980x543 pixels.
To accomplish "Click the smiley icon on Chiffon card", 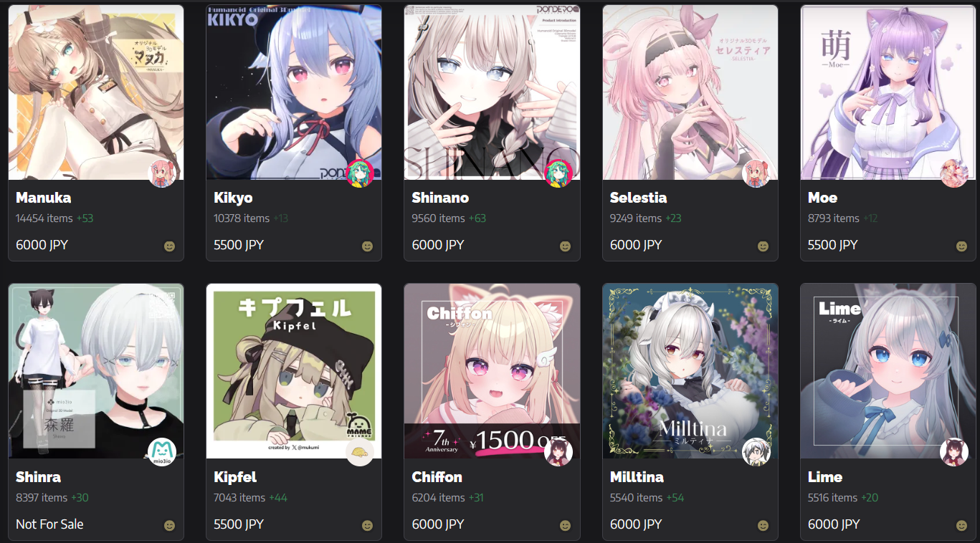I will pyautogui.click(x=565, y=525).
